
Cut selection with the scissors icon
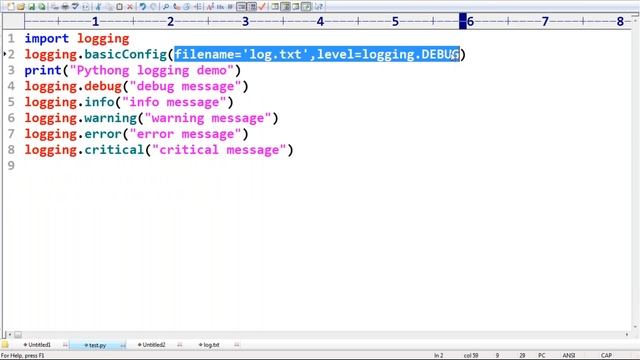98,7
